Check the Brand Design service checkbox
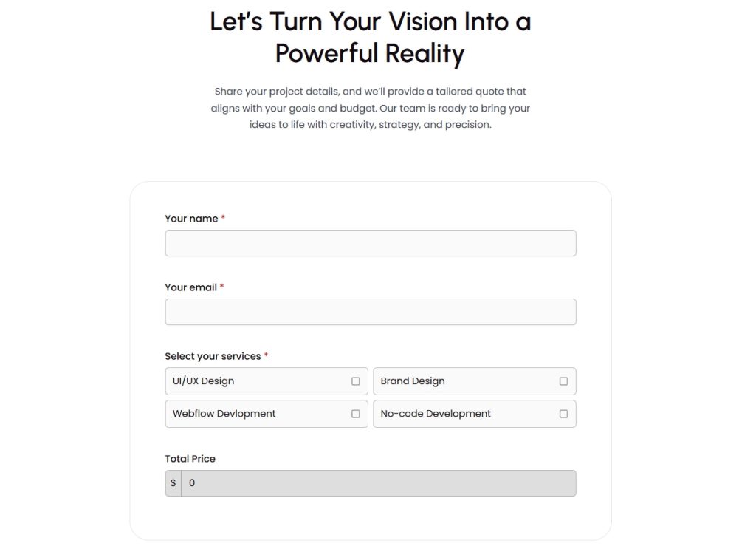The width and height of the screenshot is (756, 549). click(566, 381)
